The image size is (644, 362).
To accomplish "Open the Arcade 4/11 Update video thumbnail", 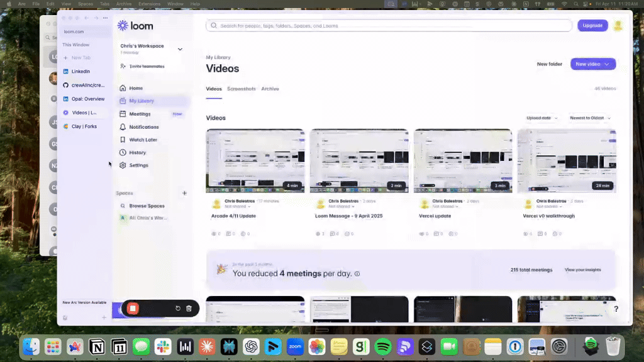I will tap(255, 161).
